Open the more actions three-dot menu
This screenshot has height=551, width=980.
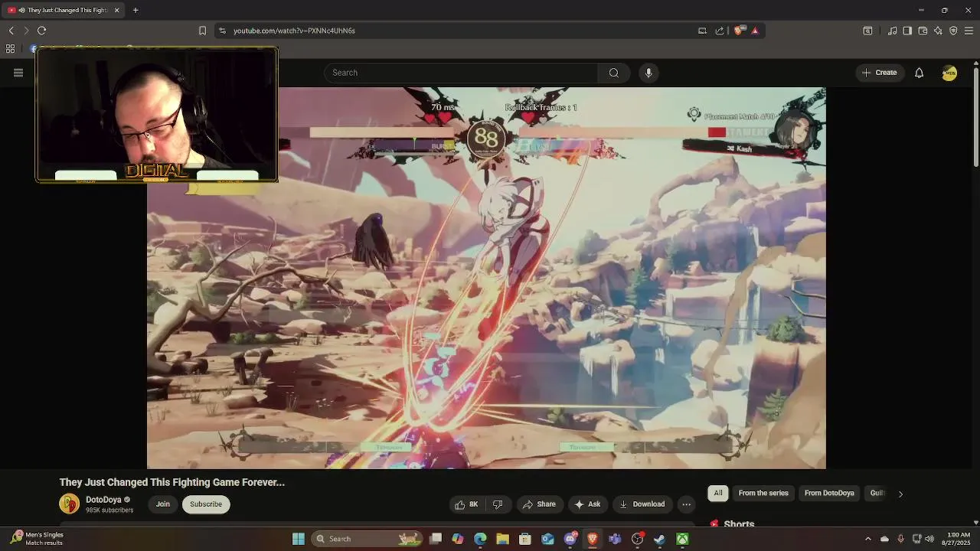(x=686, y=504)
